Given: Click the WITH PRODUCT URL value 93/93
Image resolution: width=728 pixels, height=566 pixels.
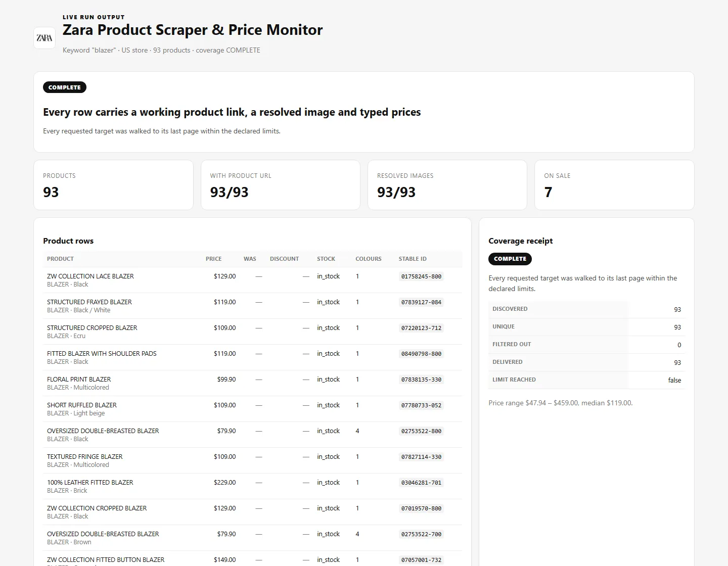Looking at the screenshot, I should pyautogui.click(x=230, y=192).
